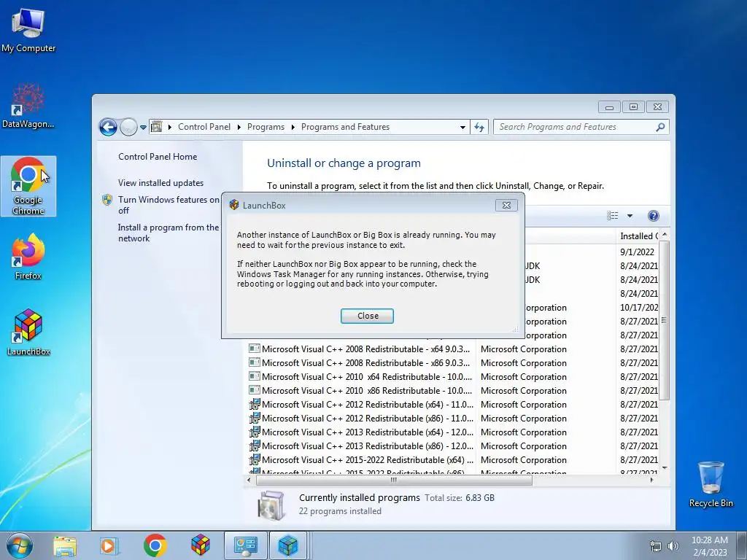Click the search magnifier icon

660,127
